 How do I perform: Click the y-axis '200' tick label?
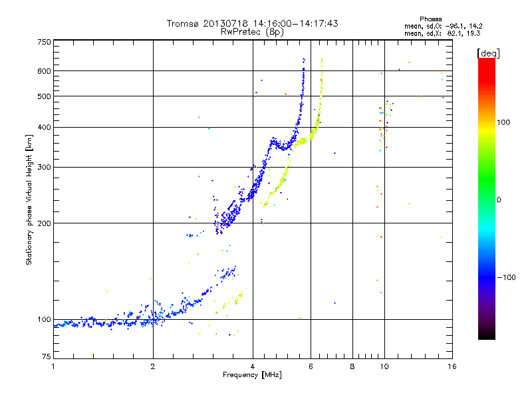coord(44,223)
